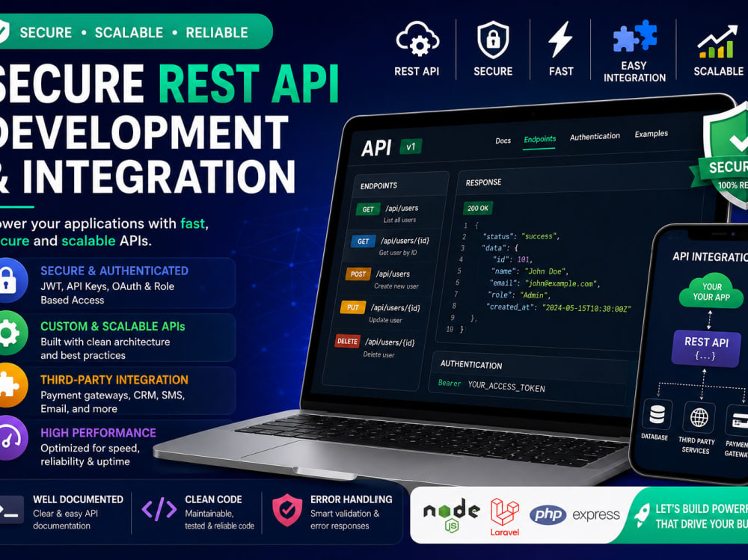The width and height of the screenshot is (748, 560).
Task: Click the API INTEGRATION title on phone
Action: [x=710, y=256]
